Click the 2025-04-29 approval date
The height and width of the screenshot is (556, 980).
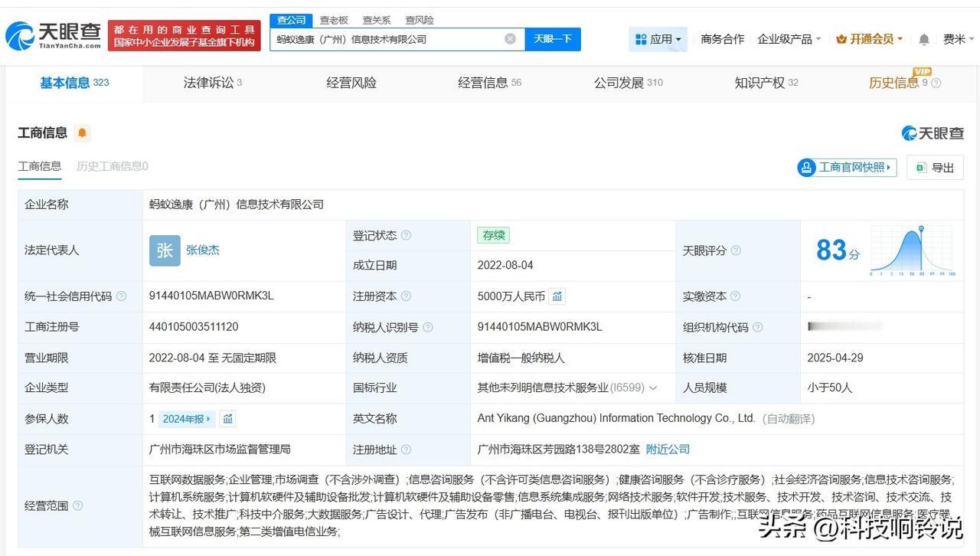[x=836, y=358]
